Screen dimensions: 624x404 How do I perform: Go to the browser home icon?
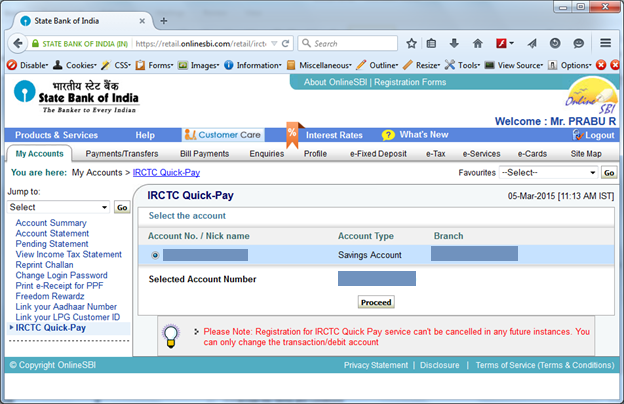click(x=478, y=43)
